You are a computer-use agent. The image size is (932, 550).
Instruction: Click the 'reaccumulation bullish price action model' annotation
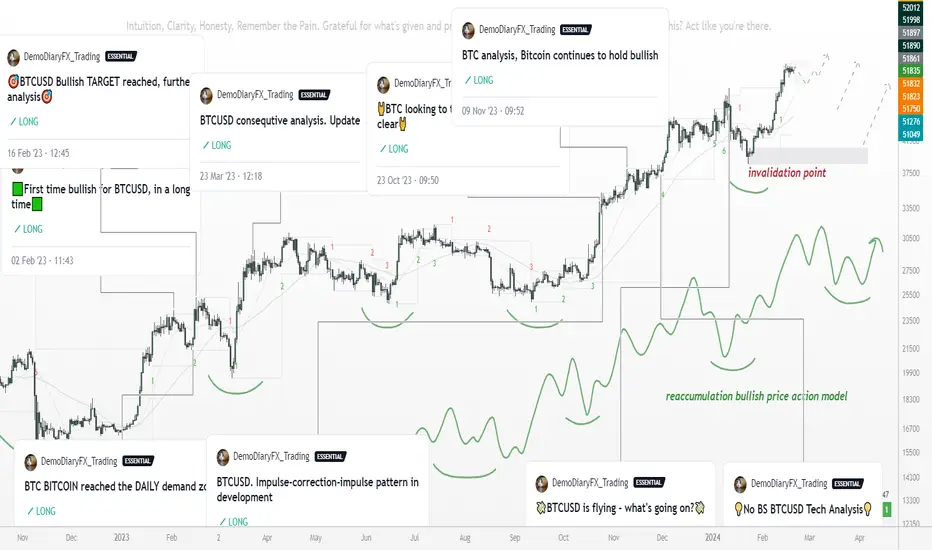(x=756, y=397)
